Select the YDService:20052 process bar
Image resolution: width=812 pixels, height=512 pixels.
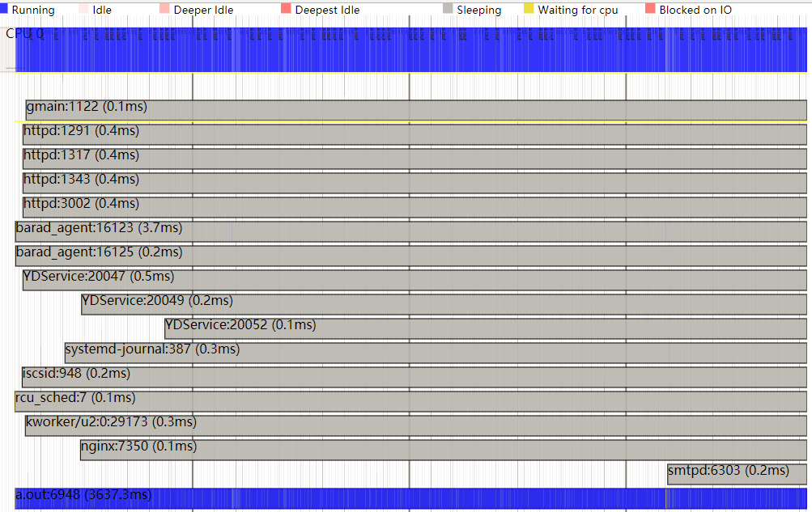486,329
